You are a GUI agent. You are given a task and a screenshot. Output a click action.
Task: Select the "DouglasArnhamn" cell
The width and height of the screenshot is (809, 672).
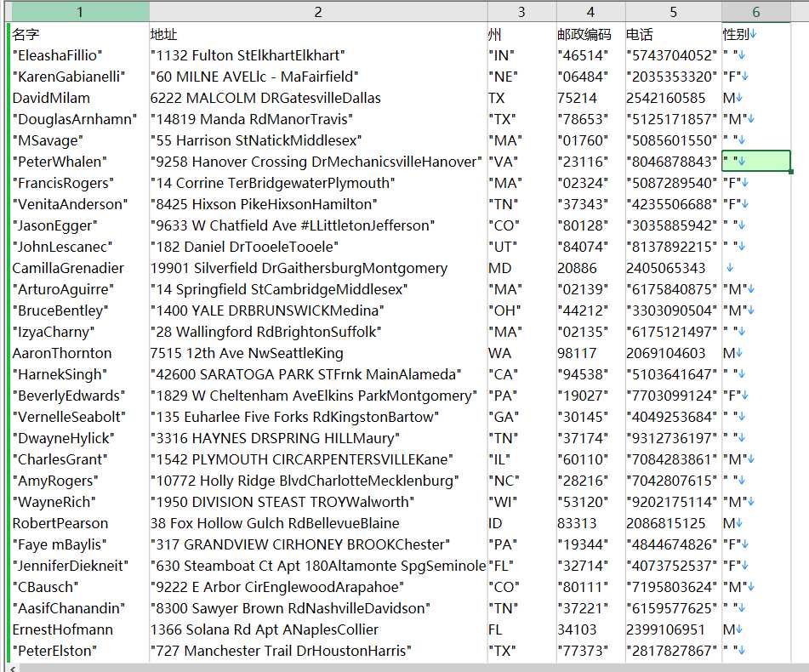pyautogui.click(x=79, y=119)
